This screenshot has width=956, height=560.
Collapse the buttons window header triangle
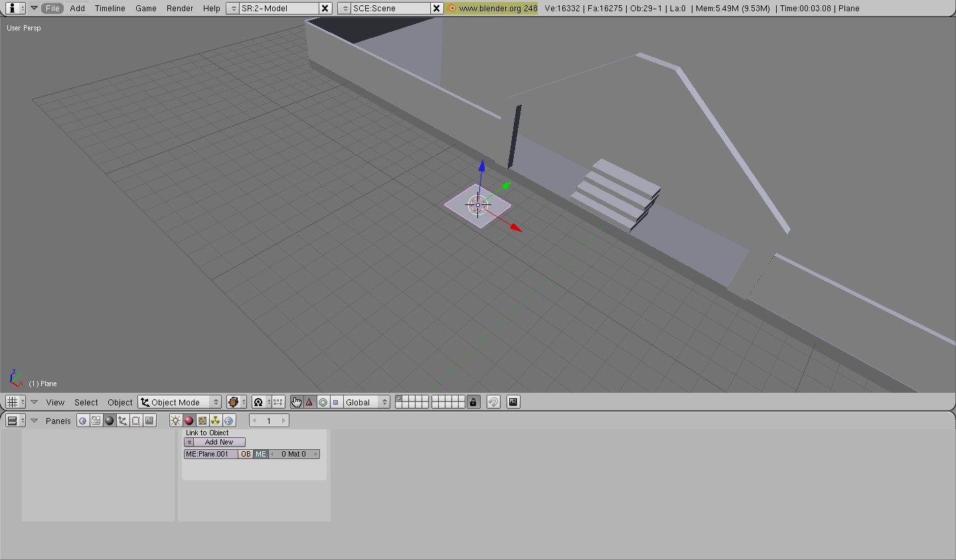pyautogui.click(x=34, y=421)
